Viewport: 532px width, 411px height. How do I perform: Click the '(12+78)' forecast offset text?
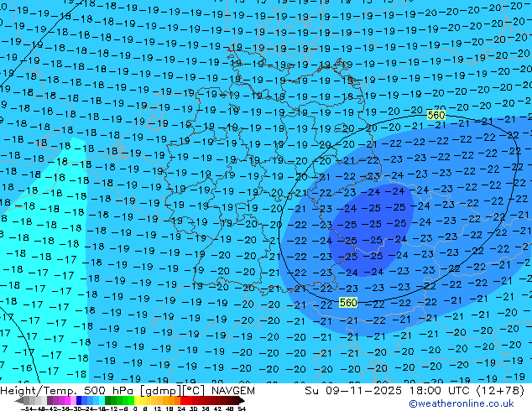click(x=500, y=391)
